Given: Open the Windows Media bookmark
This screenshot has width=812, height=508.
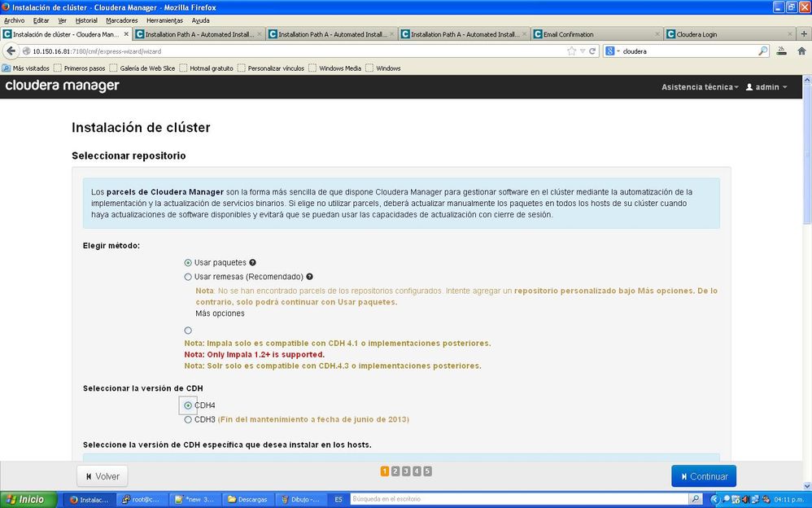Looking at the screenshot, I should pos(334,68).
